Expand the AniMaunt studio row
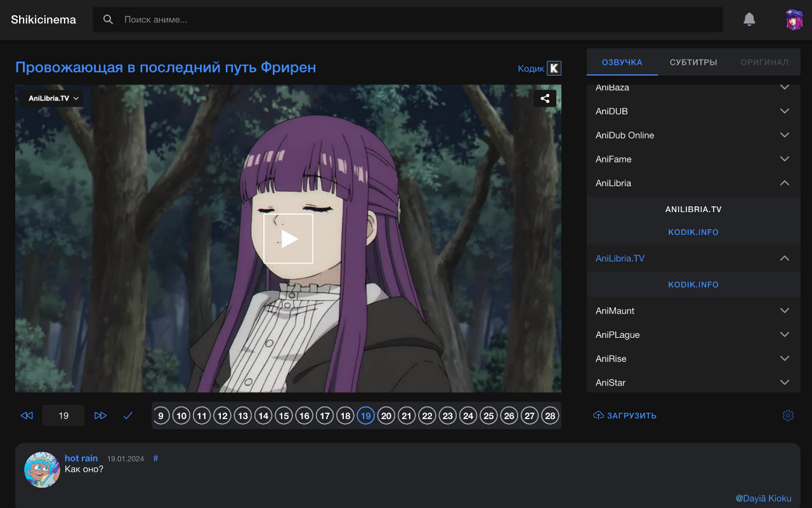Viewport: 812px width, 508px height. tap(693, 311)
